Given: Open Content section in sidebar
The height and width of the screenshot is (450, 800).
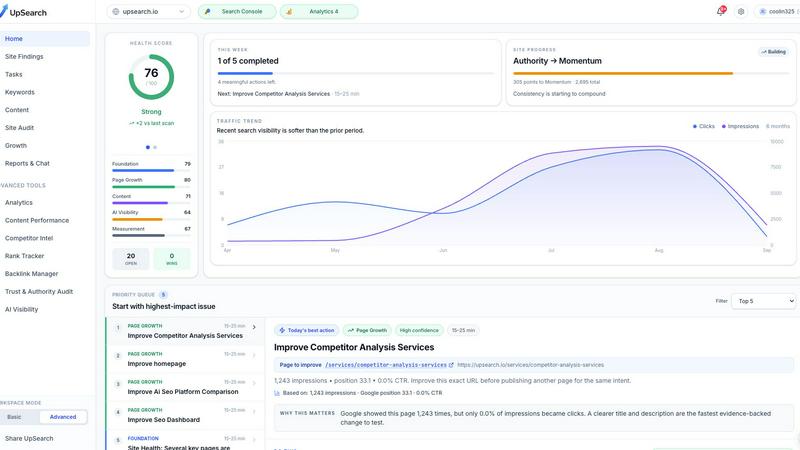Looking at the screenshot, I should 45,110.
